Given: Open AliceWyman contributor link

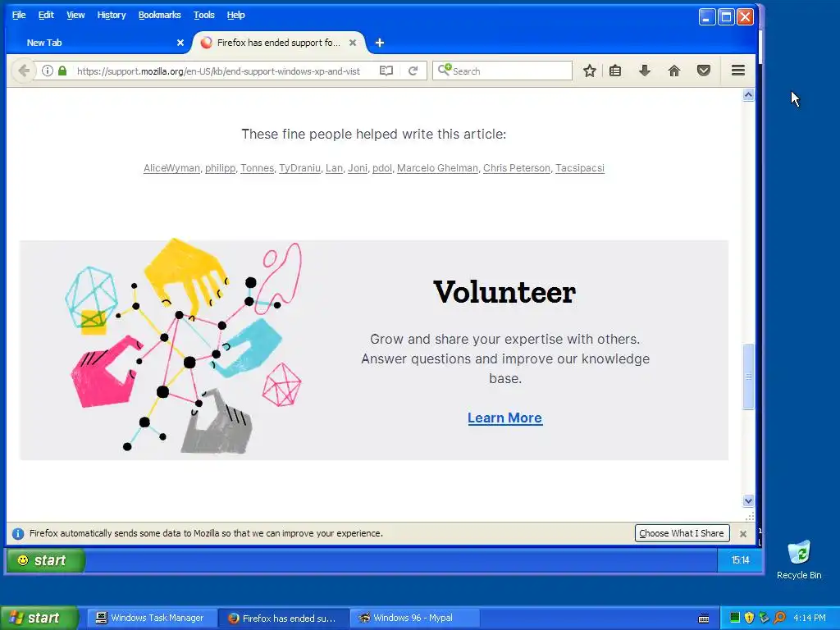Looking at the screenshot, I should tap(171, 168).
